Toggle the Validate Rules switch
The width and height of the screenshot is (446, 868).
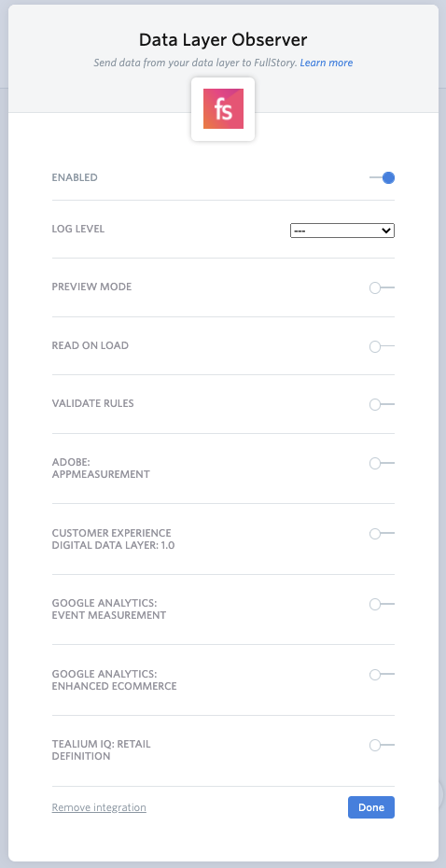coord(382,405)
